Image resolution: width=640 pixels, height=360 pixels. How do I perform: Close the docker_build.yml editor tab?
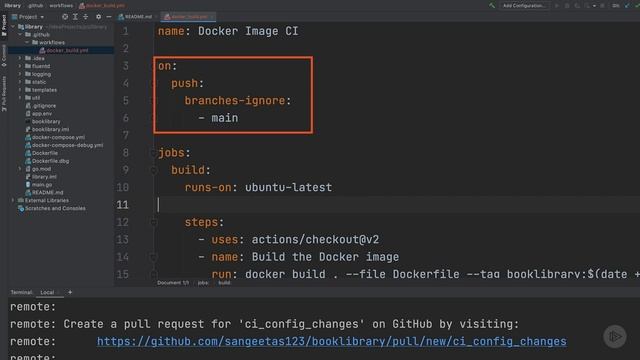click(212, 17)
